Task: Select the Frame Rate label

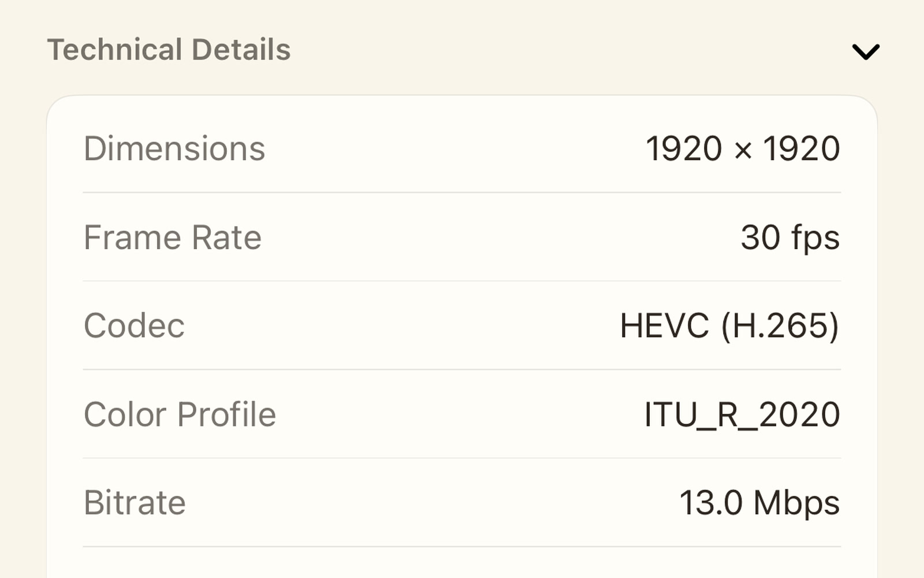Action: 173,237
